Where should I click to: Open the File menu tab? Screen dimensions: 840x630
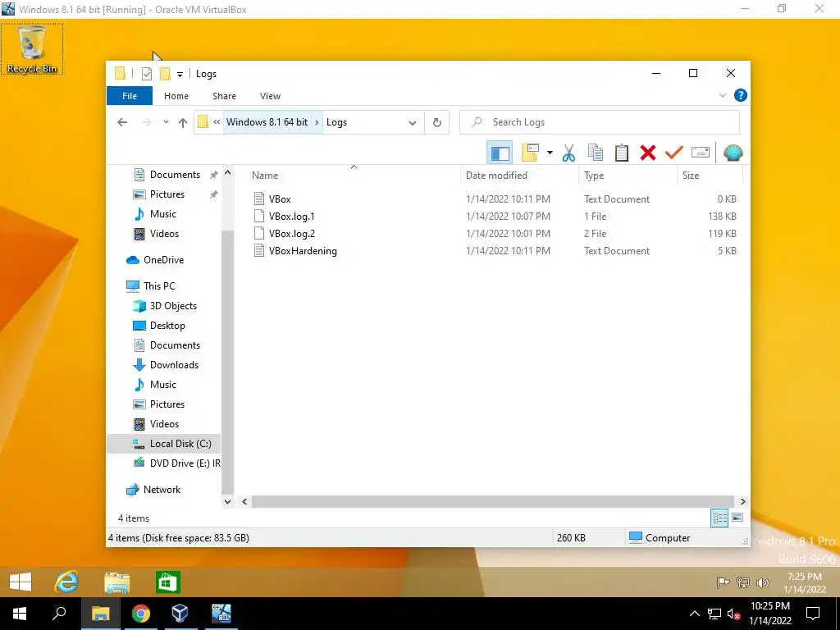tap(130, 96)
